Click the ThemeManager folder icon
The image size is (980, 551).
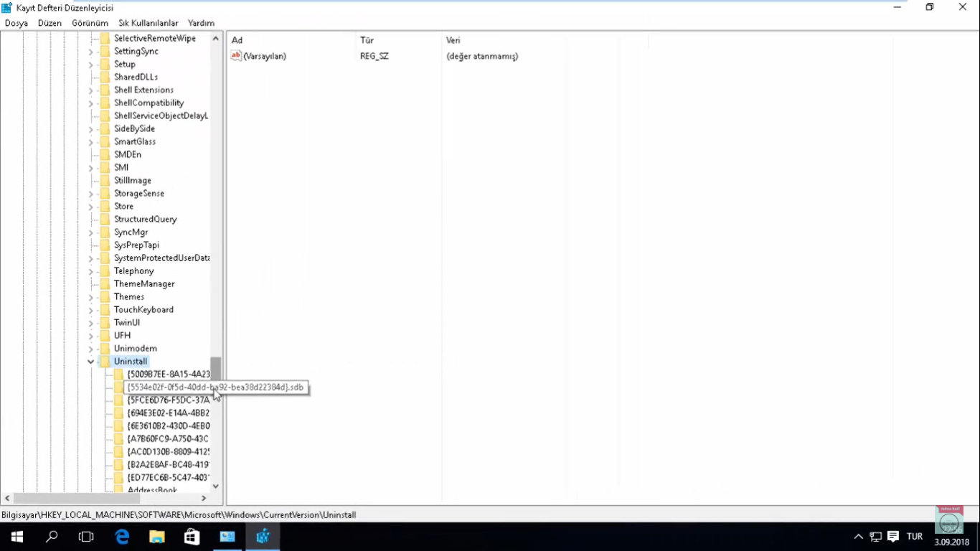point(105,283)
